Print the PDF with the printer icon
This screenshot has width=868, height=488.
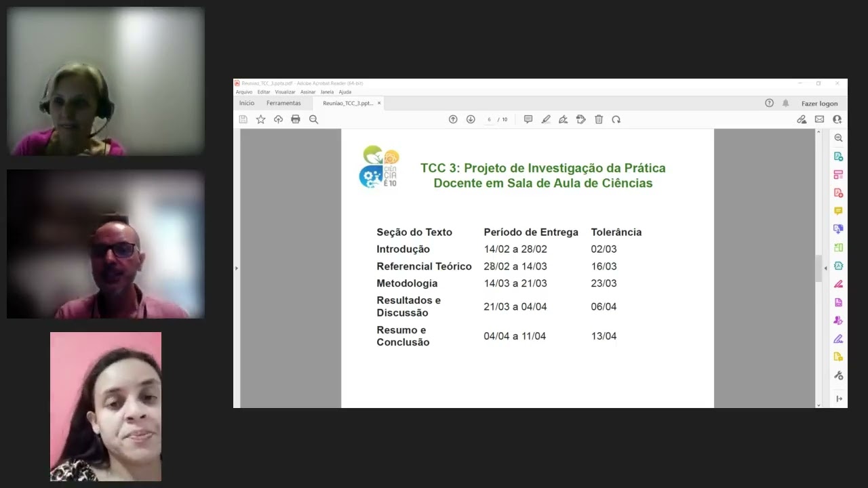click(x=296, y=119)
